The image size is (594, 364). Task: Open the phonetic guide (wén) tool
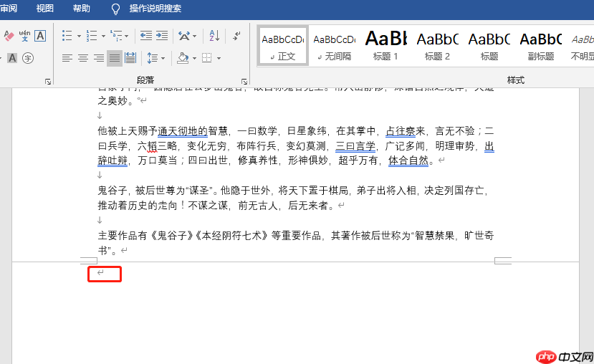pyautogui.click(x=24, y=36)
